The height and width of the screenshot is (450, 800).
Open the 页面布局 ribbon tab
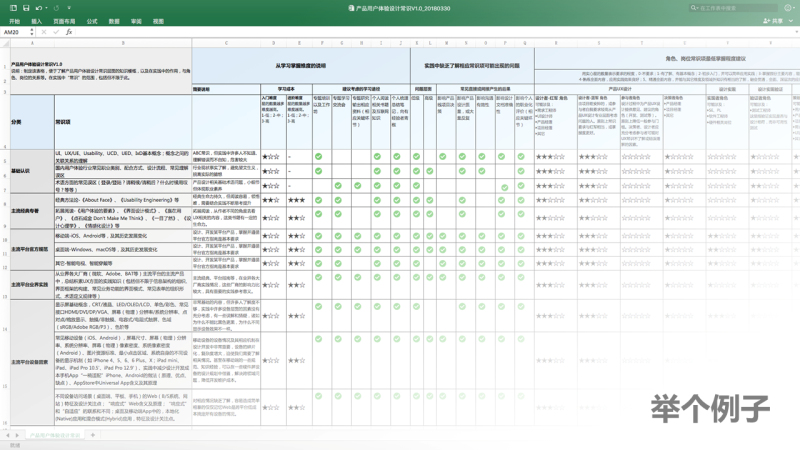[x=64, y=21]
